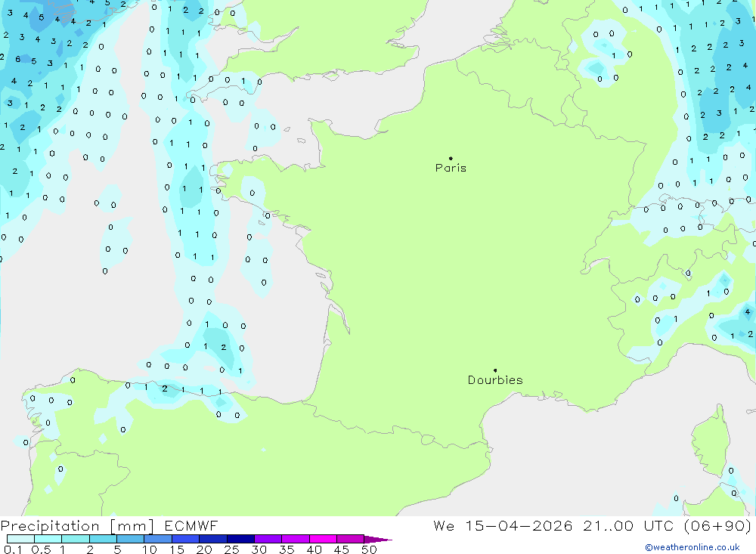
Task: Click the 20 legend scale label
Action: [204, 549]
